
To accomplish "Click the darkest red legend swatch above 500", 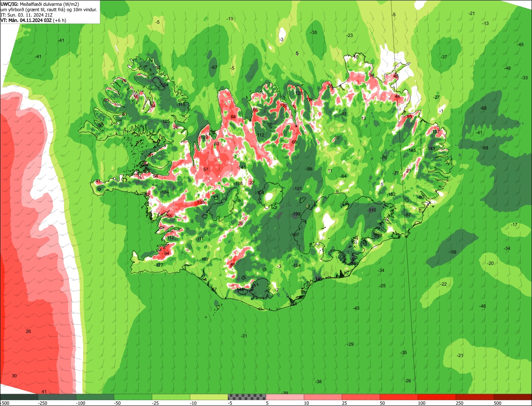I will [513, 397].
